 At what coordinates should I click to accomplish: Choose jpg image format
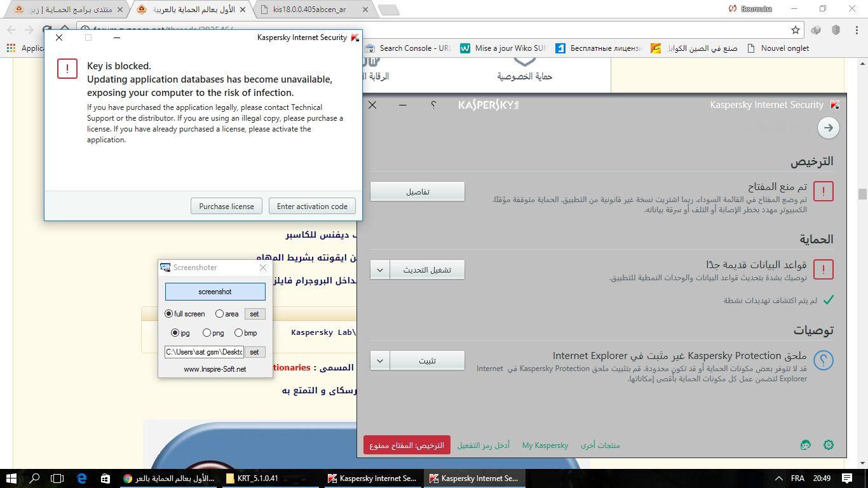(180, 333)
